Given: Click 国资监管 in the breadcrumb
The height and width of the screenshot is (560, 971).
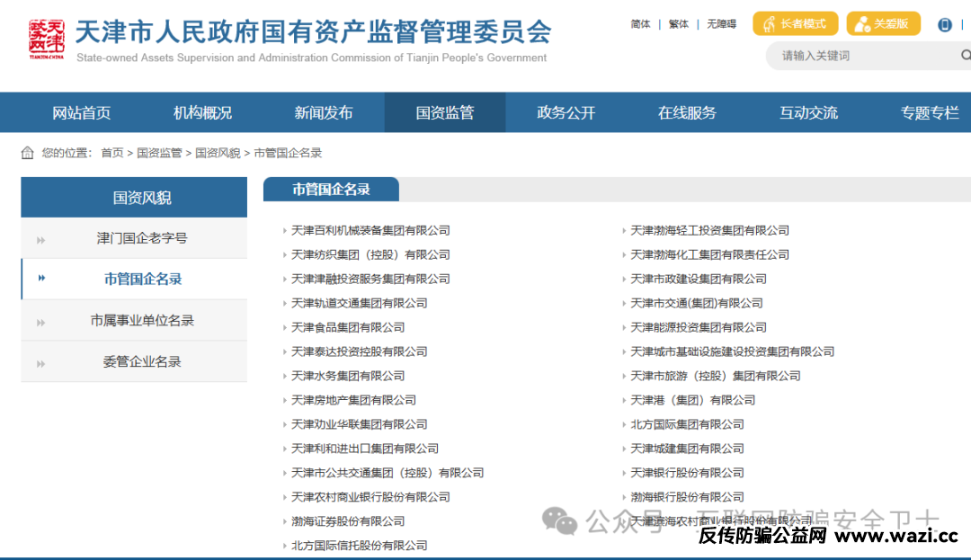Looking at the screenshot, I should pos(159,153).
